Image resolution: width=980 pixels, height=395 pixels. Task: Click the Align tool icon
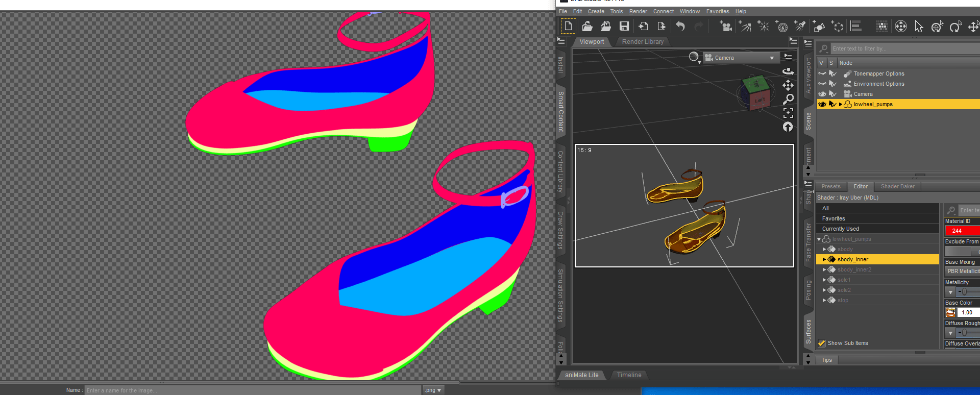tap(856, 26)
